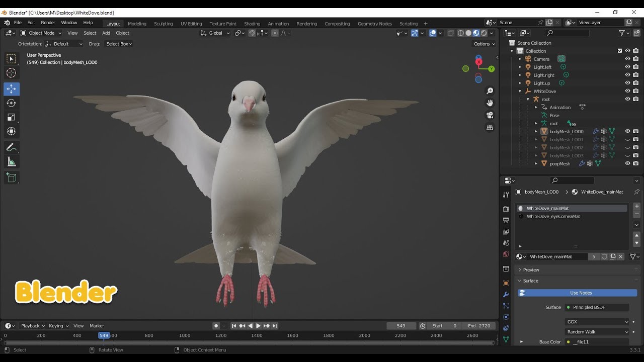The height and width of the screenshot is (362, 644).
Task: Unlink the WhiteDove_mainMat material
Action: pyautogui.click(x=621, y=256)
